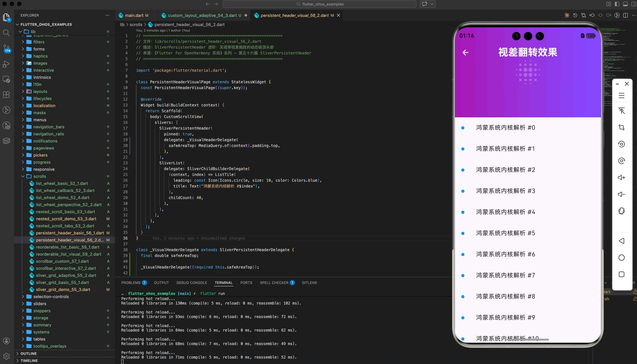This screenshot has height=364, width=637.
Task: Open Source Control view with 174 badge
Action: [6, 48]
